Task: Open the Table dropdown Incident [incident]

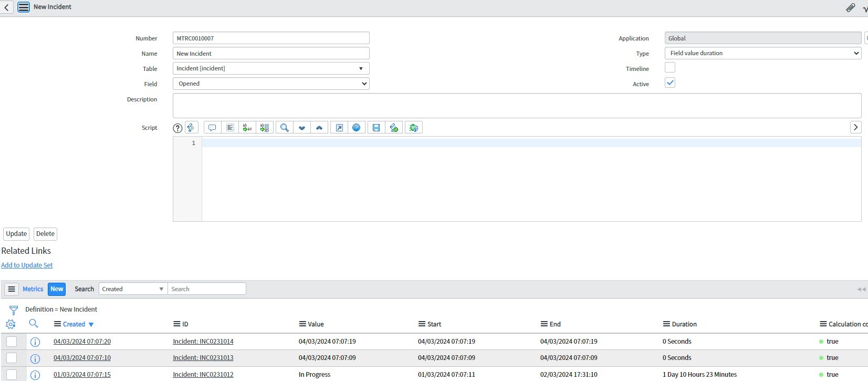Action: point(271,68)
